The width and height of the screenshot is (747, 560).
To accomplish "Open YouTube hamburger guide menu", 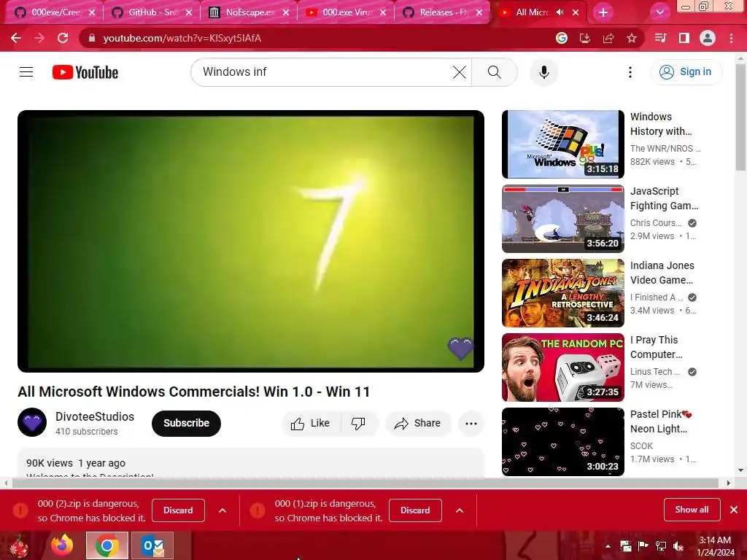I will 26,72.
